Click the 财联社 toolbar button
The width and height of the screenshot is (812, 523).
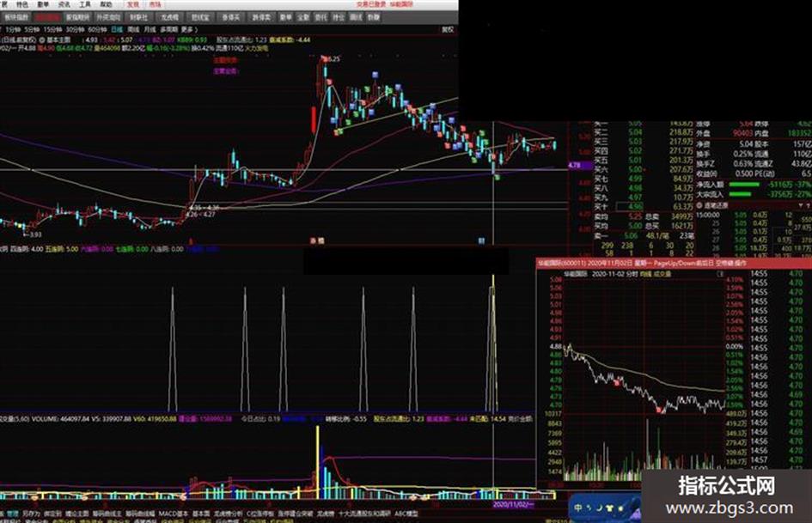[x=138, y=17]
